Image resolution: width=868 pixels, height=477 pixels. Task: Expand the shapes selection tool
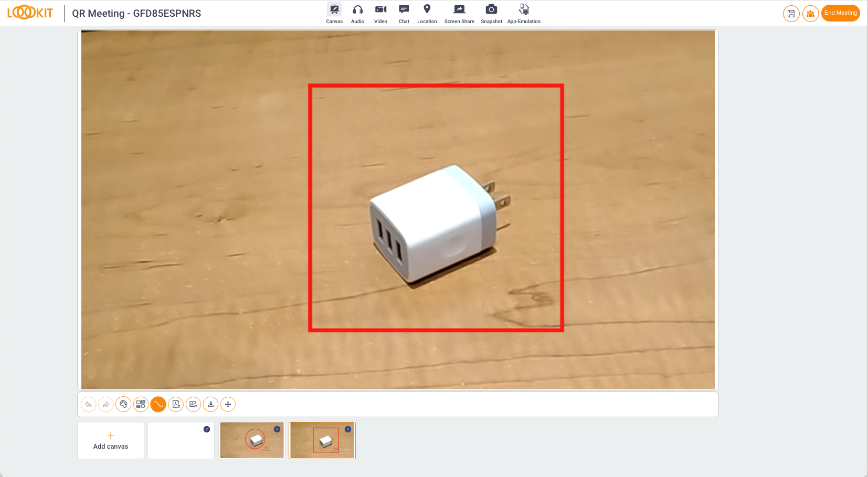pyautogui.click(x=141, y=405)
